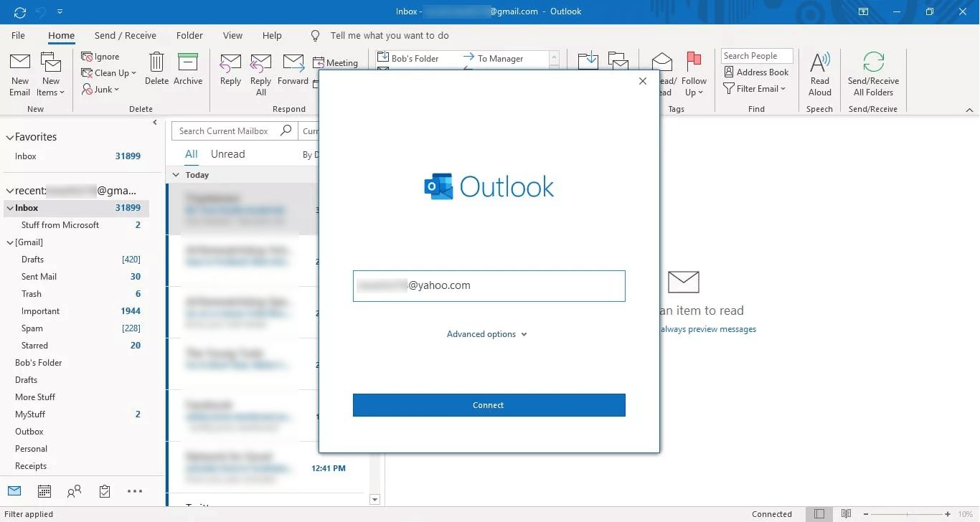This screenshot has height=522, width=980.
Task: Open the New Items menu
Action: [51, 75]
